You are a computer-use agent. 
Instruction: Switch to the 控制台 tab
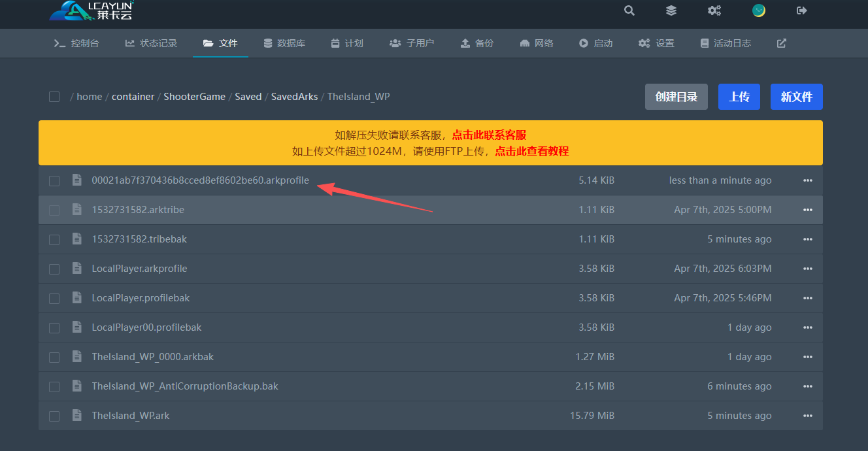(77, 43)
